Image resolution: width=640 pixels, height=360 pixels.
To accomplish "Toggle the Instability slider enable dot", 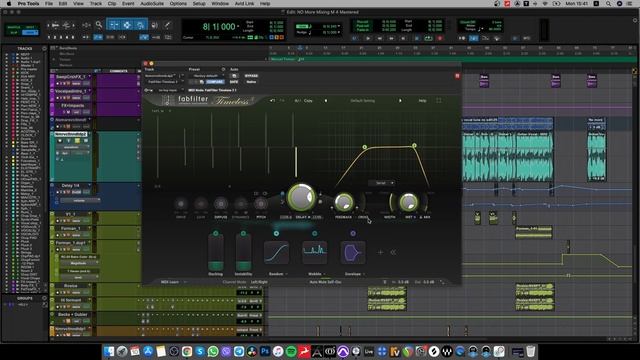I will [x=243, y=233].
